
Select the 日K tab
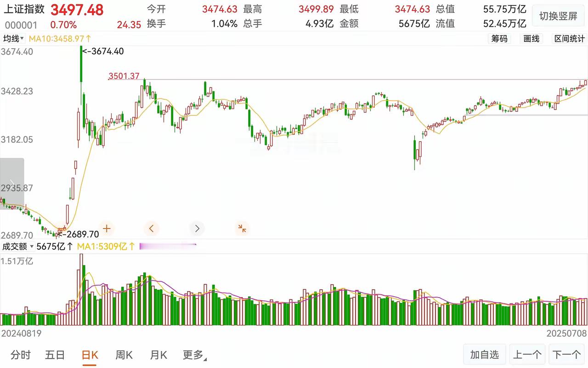tap(90, 355)
